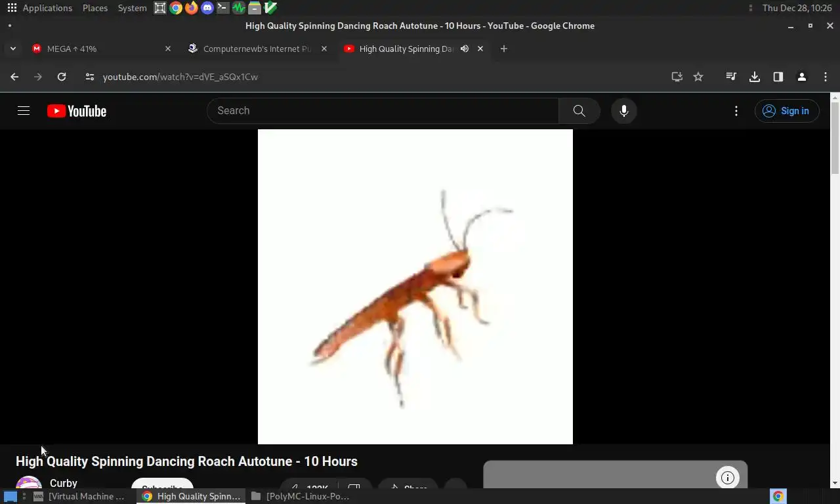The image size is (840, 504).
Task: Click the show desktop button in bottom panel
Action: (10, 496)
